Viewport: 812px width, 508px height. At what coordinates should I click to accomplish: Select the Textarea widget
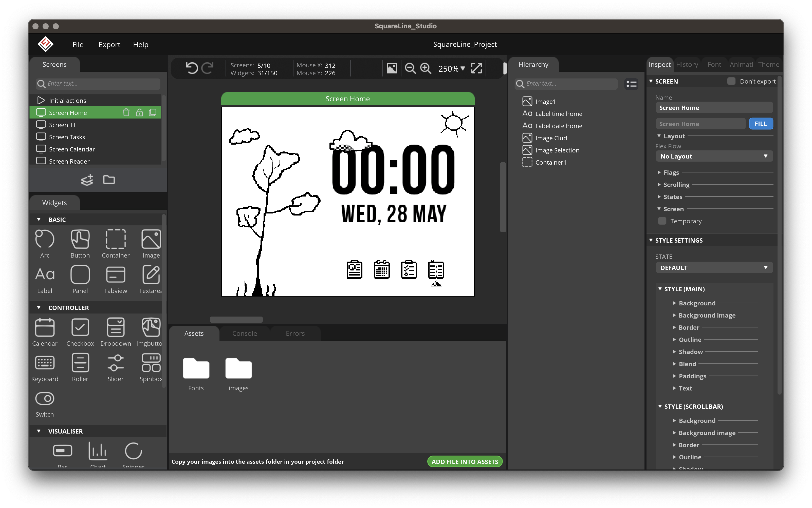pyautogui.click(x=150, y=279)
